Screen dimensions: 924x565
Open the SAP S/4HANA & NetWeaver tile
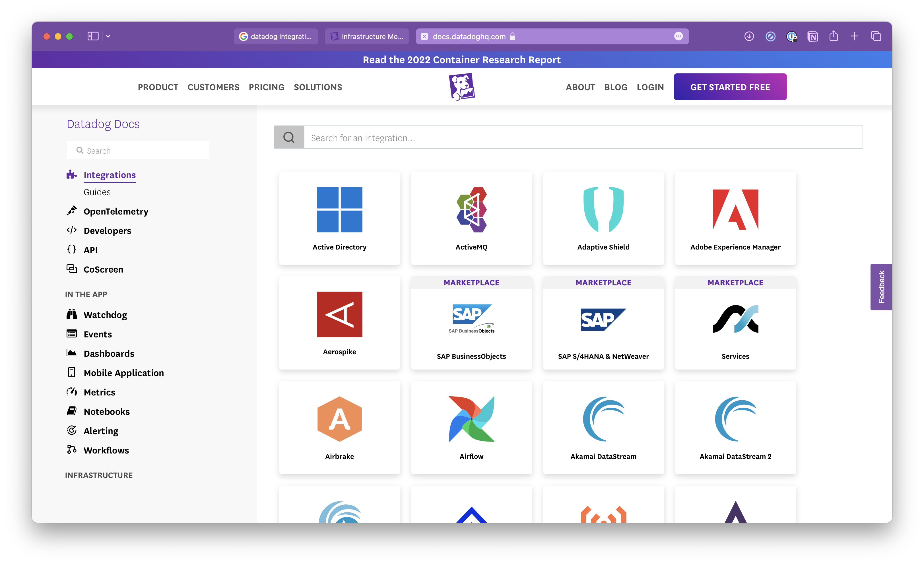point(603,323)
